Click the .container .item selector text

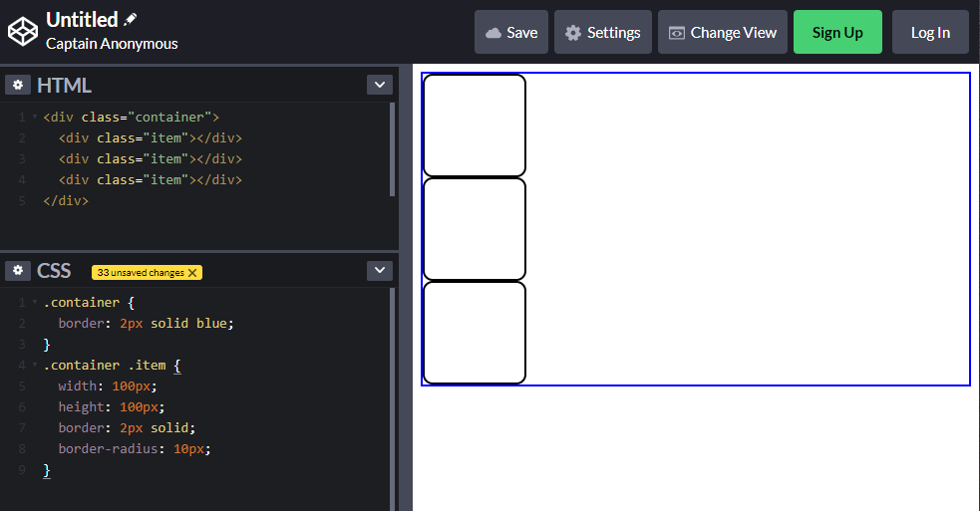pos(105,365)
